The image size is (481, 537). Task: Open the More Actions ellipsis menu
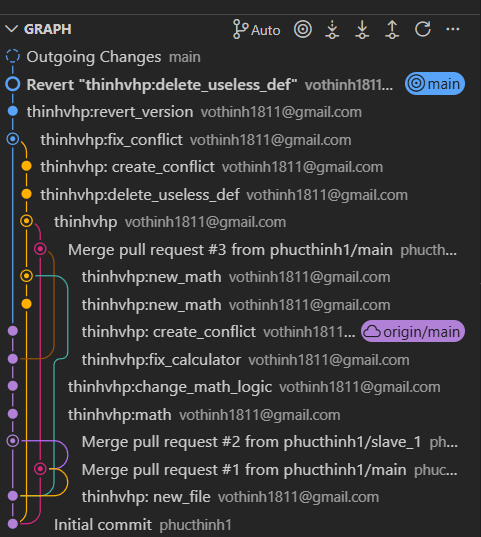point(453,29)
